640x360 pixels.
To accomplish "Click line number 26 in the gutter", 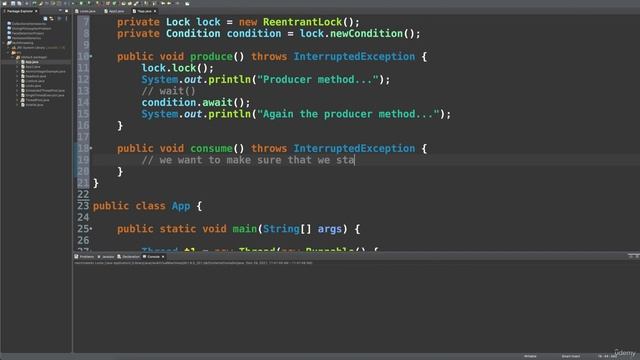I will [x=83, y=240].
